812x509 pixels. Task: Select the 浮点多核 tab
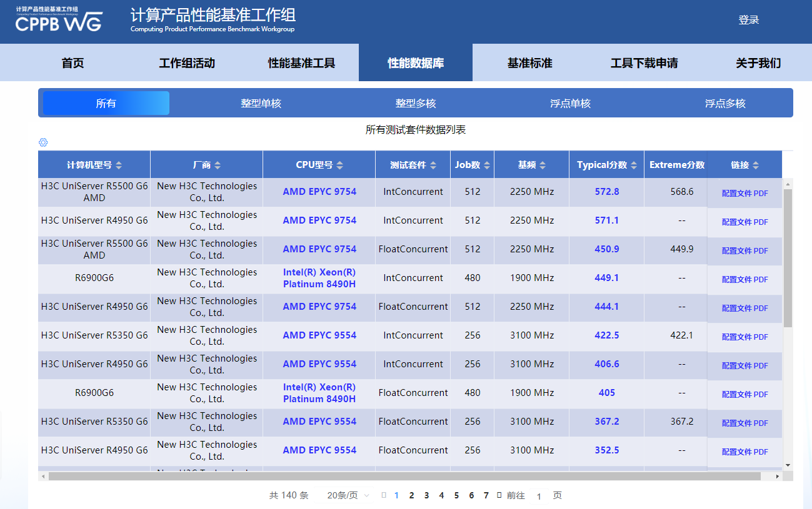click(x=725, y=104)
